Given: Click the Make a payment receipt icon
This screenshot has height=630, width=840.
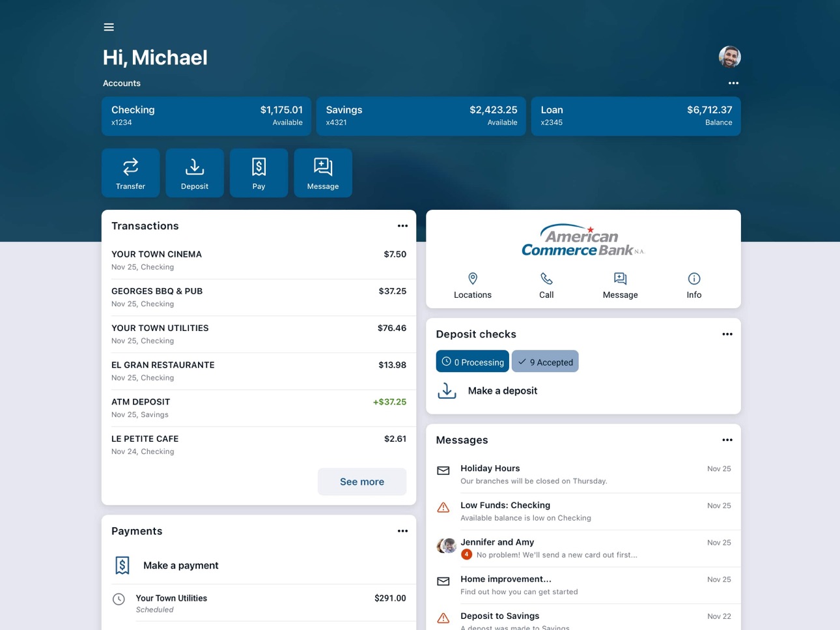Looking at the screenshot, I should click(122, 566).
